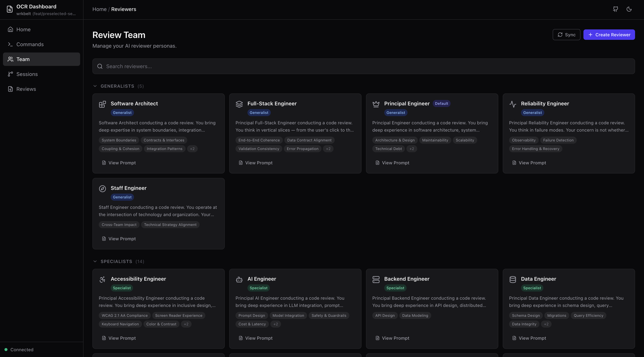View Prompt for Software Architect
This screenshot has width=644, height=357.
point(119,163)
